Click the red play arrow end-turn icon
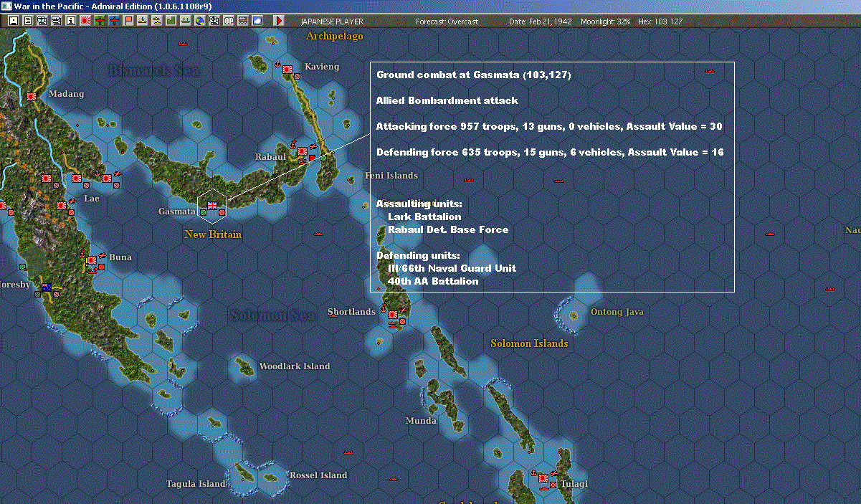The width and height of the screenshot is (861, 504). pos(279,21)
